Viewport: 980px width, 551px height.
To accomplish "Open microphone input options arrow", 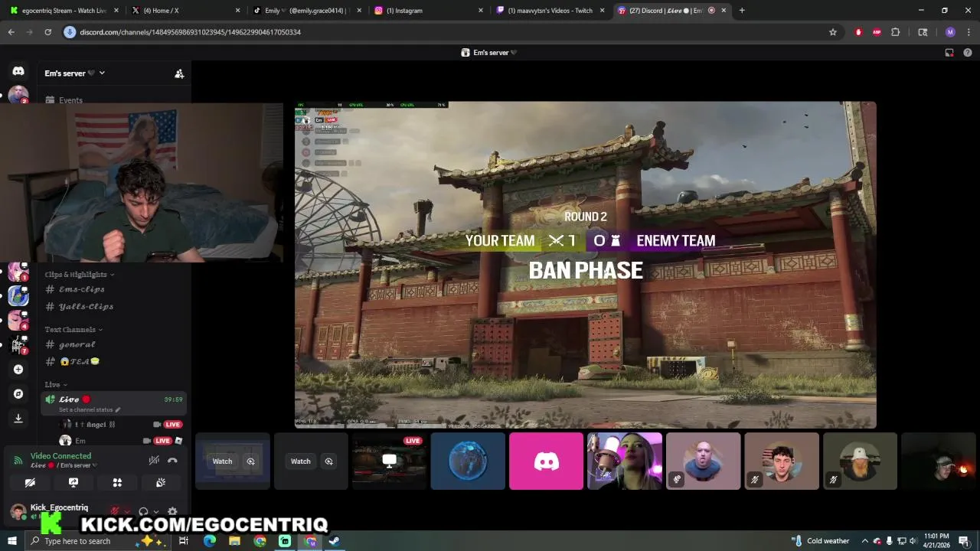I will 127,512.
